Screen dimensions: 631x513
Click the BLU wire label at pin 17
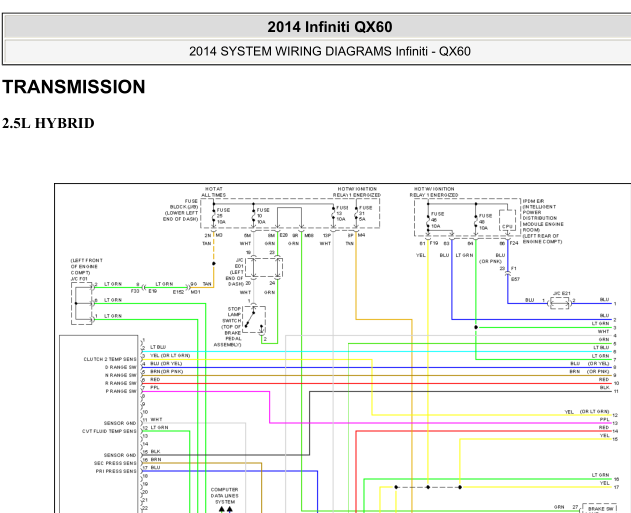click(155, 468)
